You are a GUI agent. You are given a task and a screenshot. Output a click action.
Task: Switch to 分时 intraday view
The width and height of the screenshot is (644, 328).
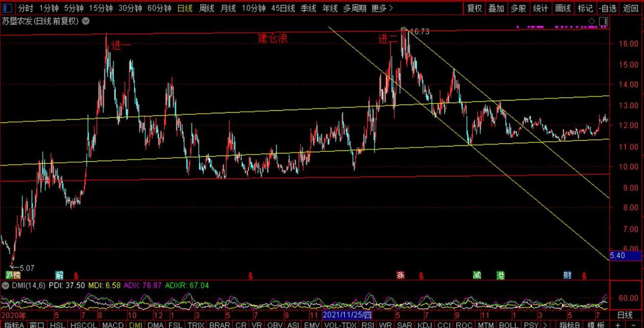[x=26, y=8]
